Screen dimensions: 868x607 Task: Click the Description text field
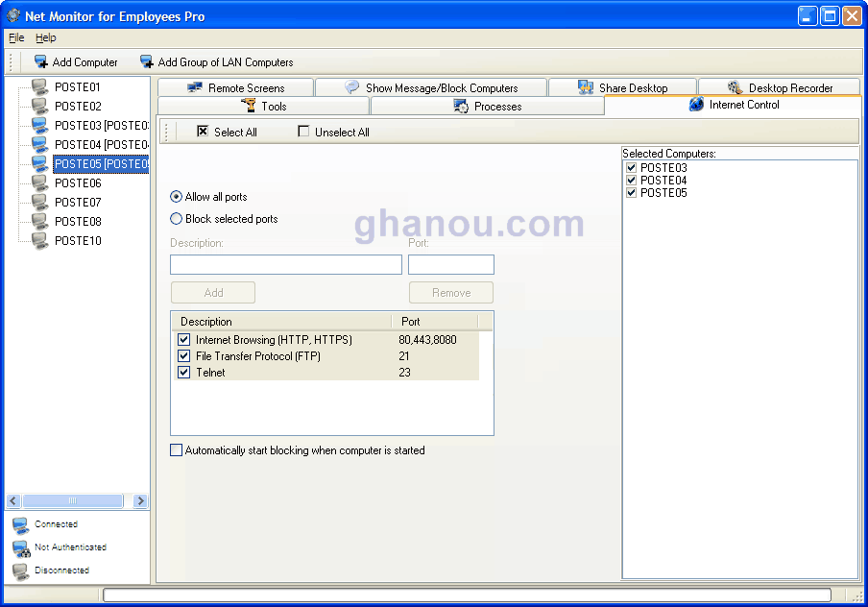[x=286, y=265]
